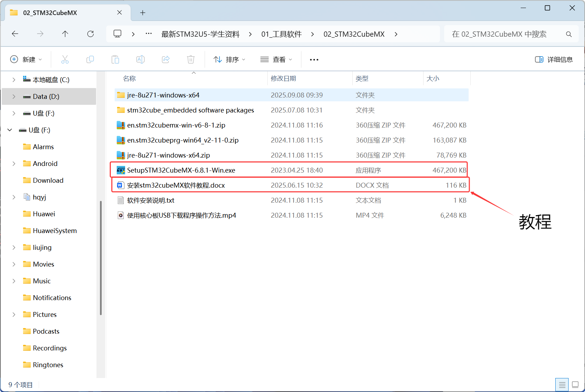Click the Copy icon in toolbar
This screenshot has width=585, height=392.
coord(90,59)
